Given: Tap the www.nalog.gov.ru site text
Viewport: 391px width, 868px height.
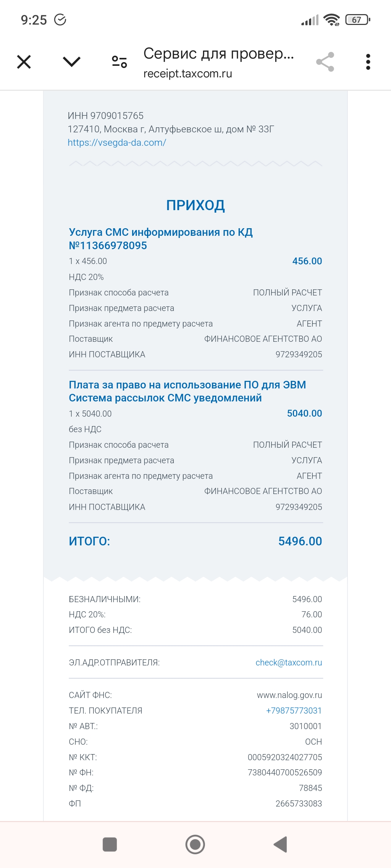Looking at the screenshot, I should [x=289, y=695].
